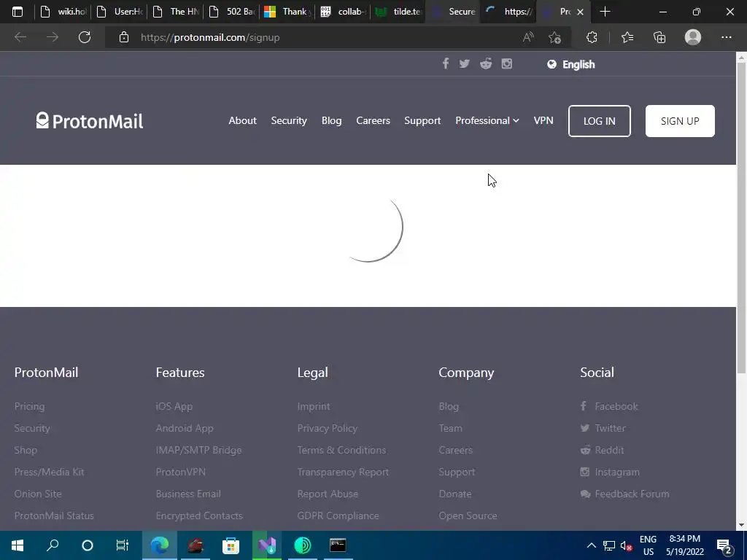Click the SIGN UP button
The width and height of the screenshot is (747, 560).
(680, 121)
